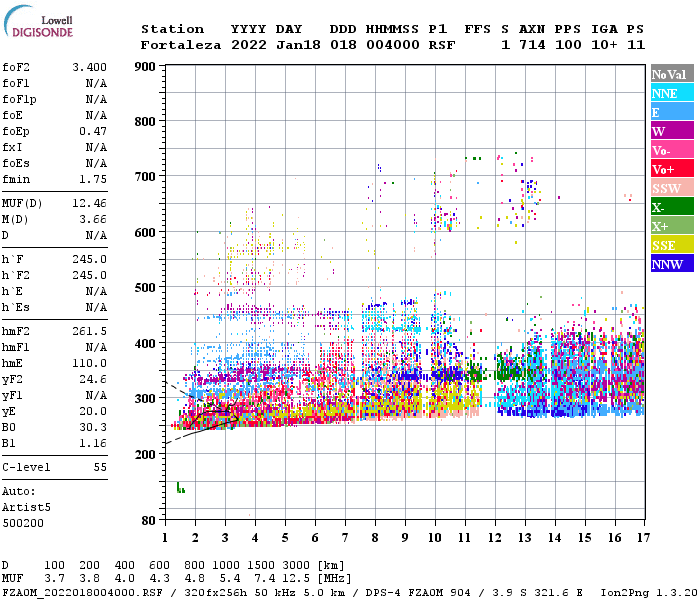Click the Artist5 auto-scaling label
Screen dimensions: 700x600
tap(26, 508)
